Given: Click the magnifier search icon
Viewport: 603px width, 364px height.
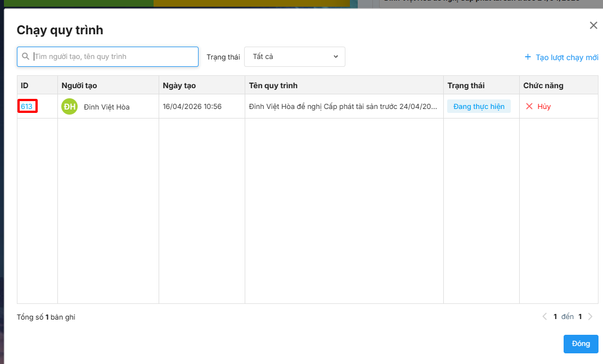Looking at the screenshot, I should (25, 57).
